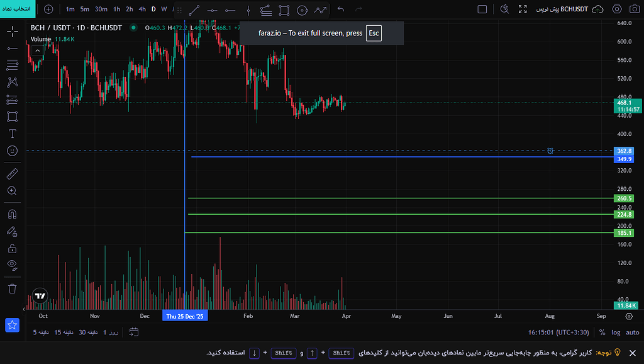
Task: Take a chart snapshot with camera
Action: [635, 9]
